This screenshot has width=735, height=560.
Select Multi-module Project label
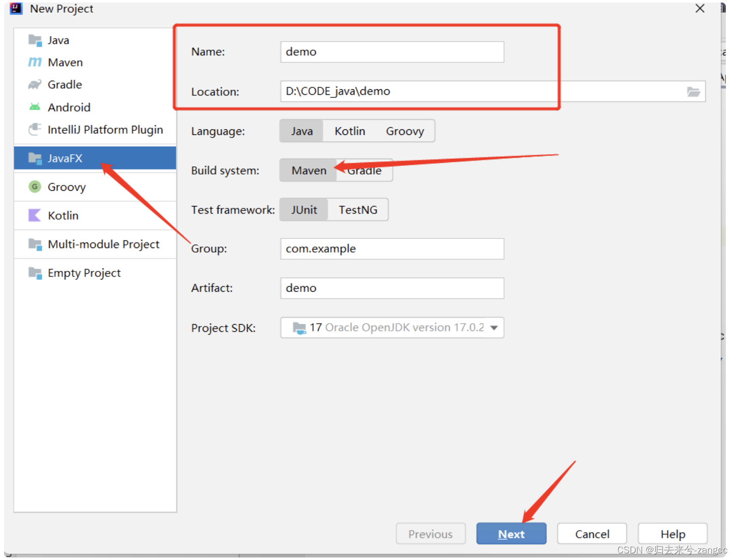pos(104,244)
